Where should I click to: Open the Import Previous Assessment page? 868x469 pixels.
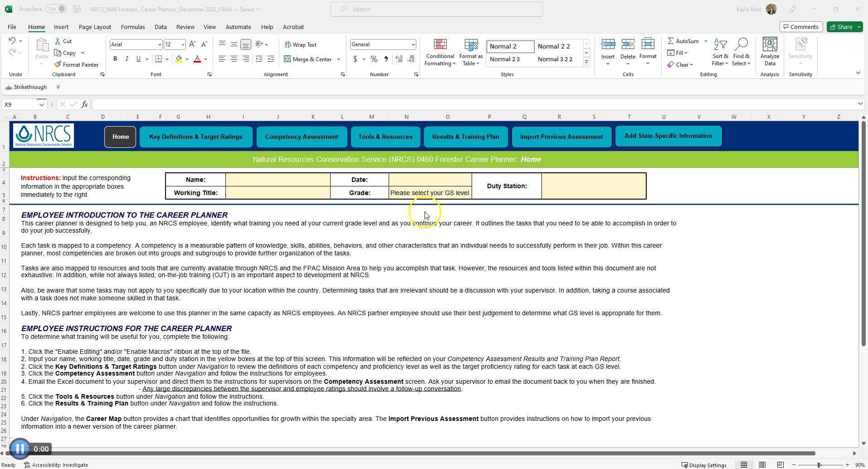point(561,137)
